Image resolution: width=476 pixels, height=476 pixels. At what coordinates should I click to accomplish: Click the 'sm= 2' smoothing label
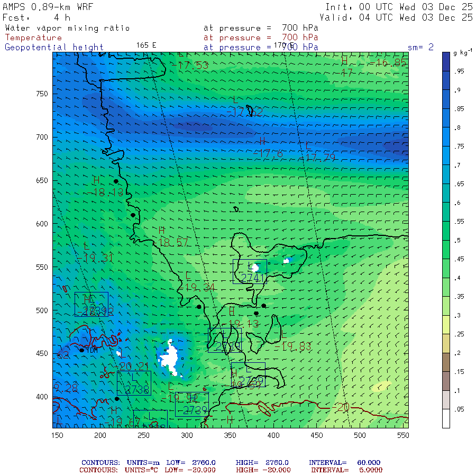[420, 47]
